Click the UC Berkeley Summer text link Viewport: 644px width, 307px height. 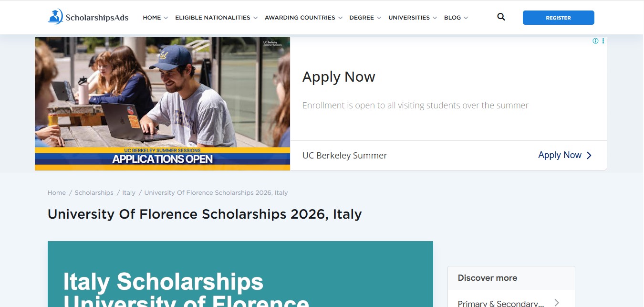(344, 155)
